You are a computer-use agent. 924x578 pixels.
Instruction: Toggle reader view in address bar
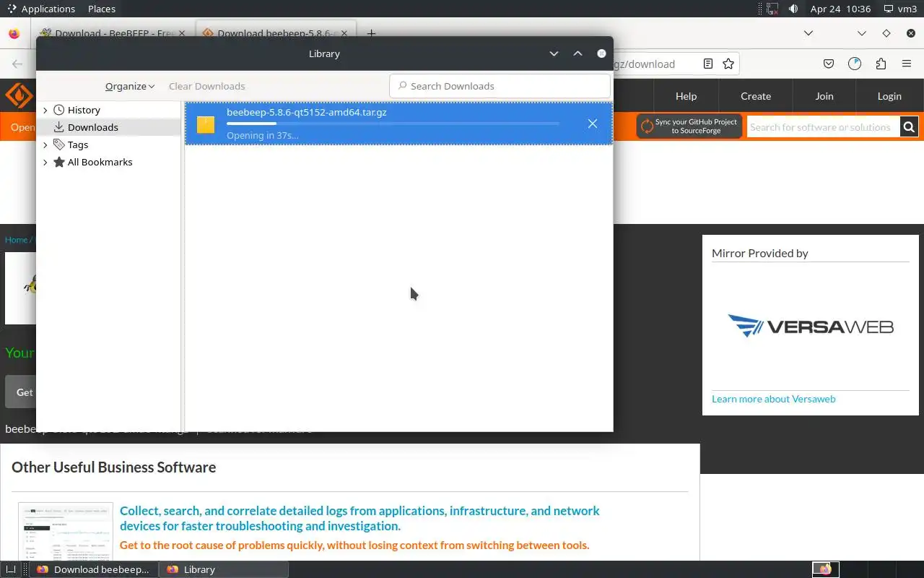point(708,64)
